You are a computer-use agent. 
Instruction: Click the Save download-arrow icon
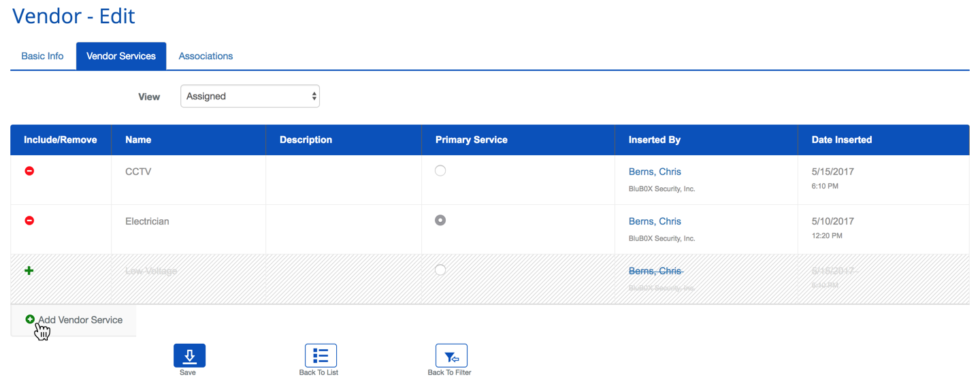(189, 355)
